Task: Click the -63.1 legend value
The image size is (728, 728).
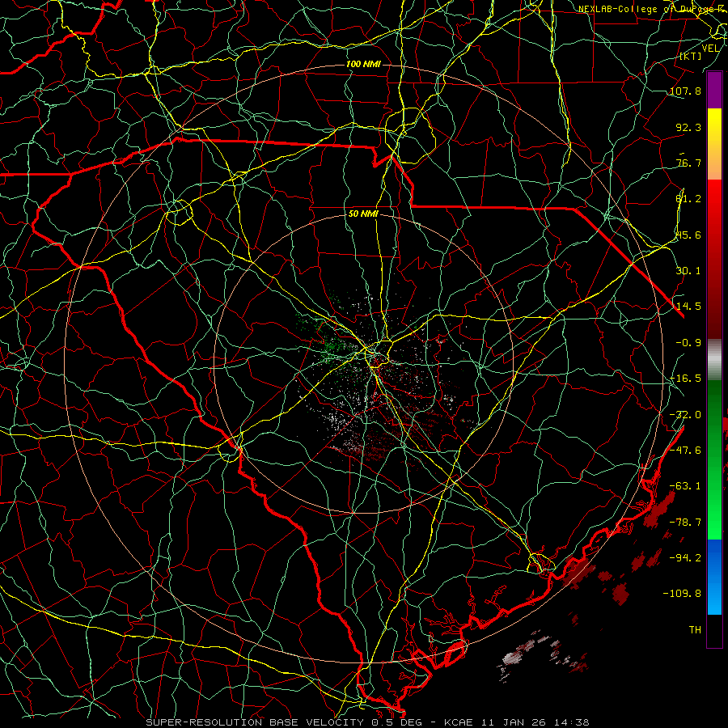Action: click(685, 486)
